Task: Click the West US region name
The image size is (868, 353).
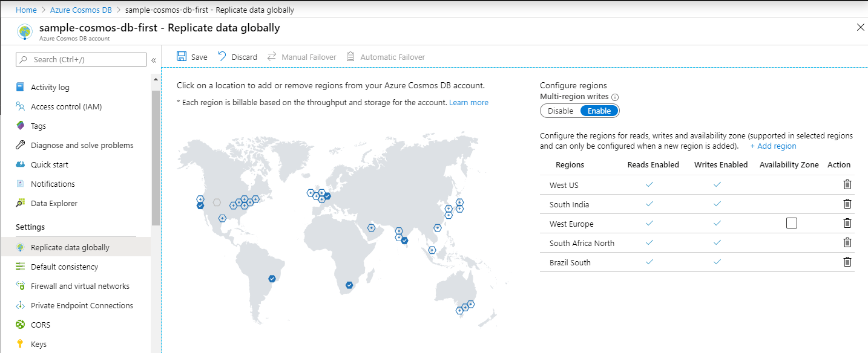Action: [564, 185]
